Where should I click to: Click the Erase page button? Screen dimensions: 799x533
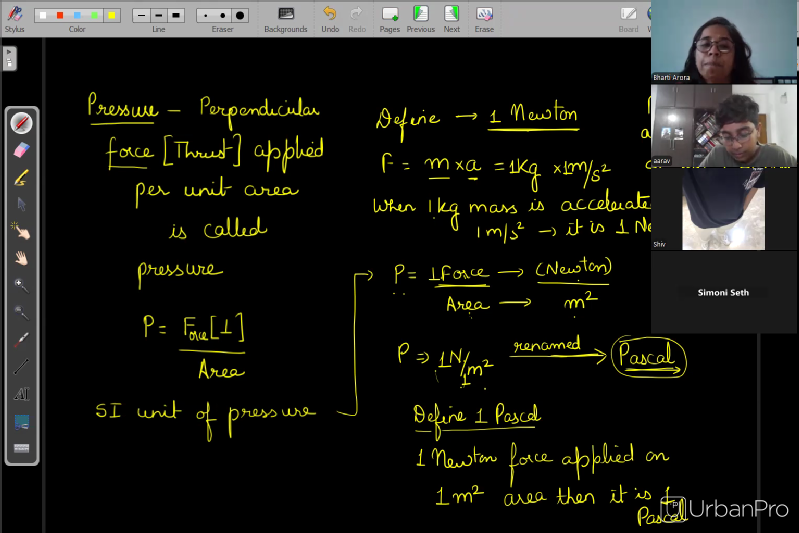coord(484,15)
